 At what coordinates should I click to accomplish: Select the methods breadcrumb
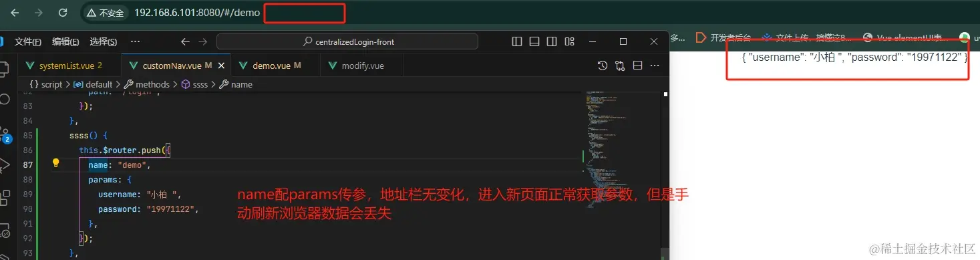click(146, 85)
